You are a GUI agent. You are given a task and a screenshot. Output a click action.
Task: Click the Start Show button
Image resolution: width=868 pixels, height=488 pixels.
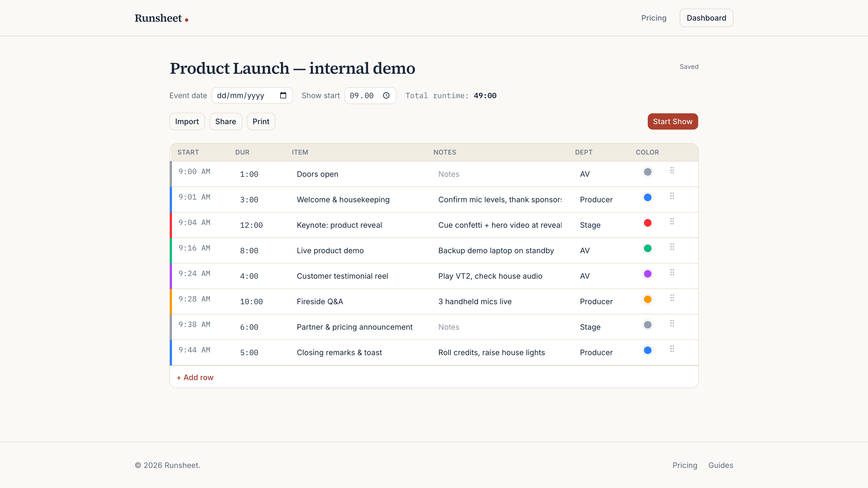[673, 121]
